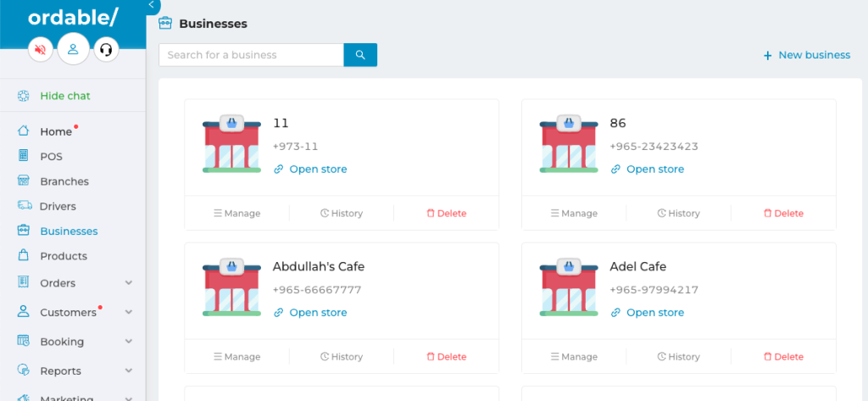Open the Reports submenu label

[60, 371]
